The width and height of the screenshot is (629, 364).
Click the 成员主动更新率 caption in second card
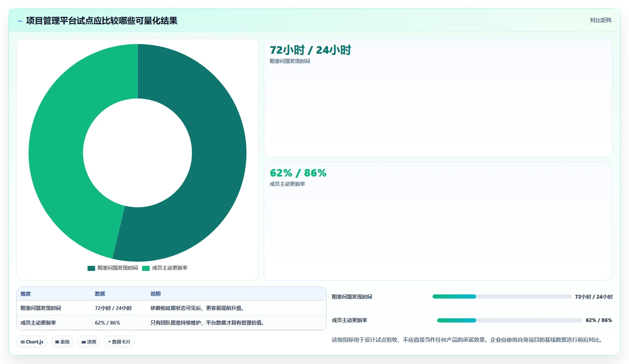point(287,184)
